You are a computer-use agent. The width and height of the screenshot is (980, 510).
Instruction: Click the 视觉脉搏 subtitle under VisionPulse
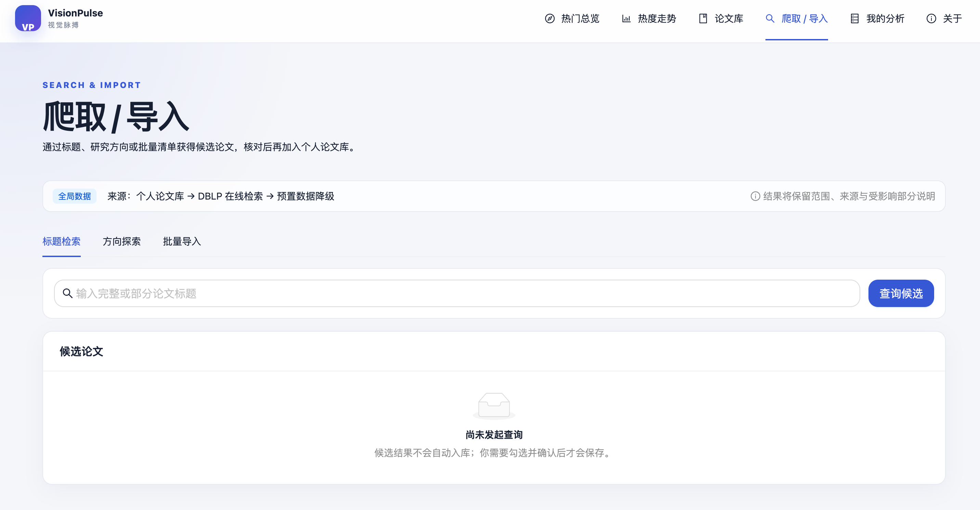point(63,25)
